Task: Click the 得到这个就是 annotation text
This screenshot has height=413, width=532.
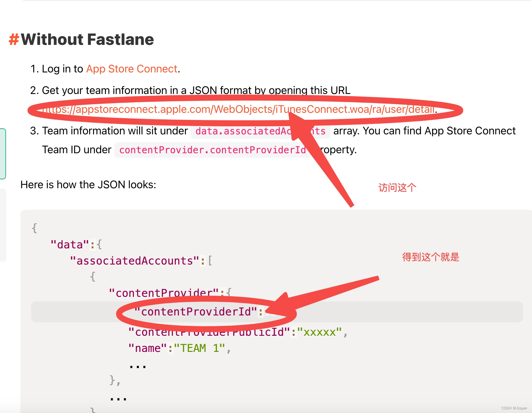Action: (x=430, y=257)
